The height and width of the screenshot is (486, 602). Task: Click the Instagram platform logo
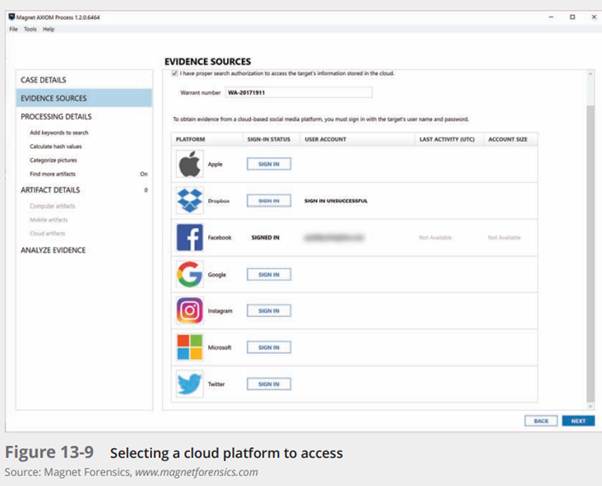[x=190, y=311]
